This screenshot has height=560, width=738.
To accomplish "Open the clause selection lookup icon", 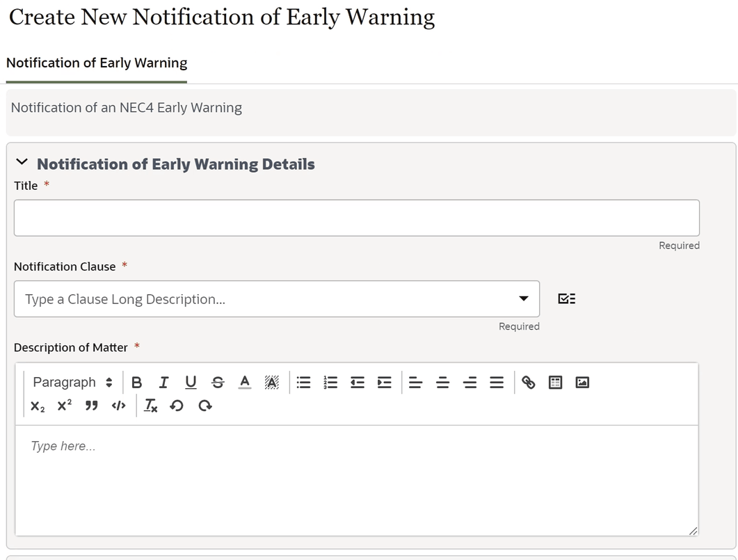I will pyautogui.click(x=566, y=298).
